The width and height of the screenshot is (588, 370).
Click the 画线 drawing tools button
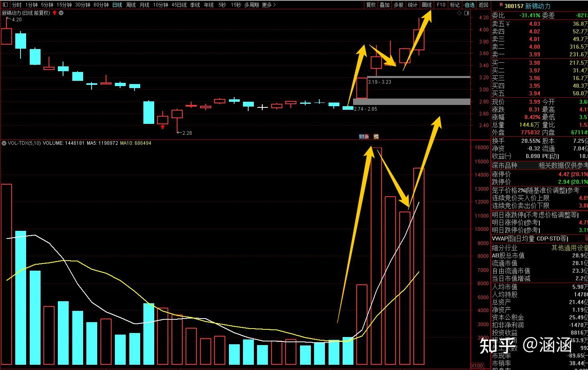[x=427, y=5]
